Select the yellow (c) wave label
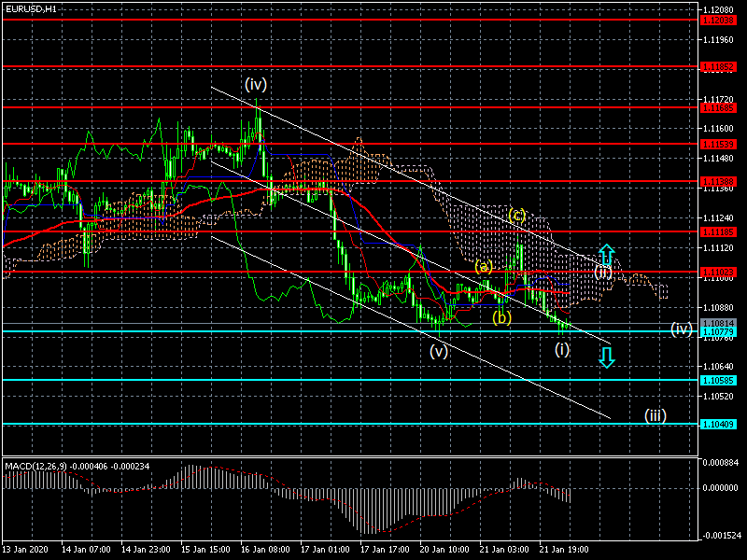 [516, 216]
